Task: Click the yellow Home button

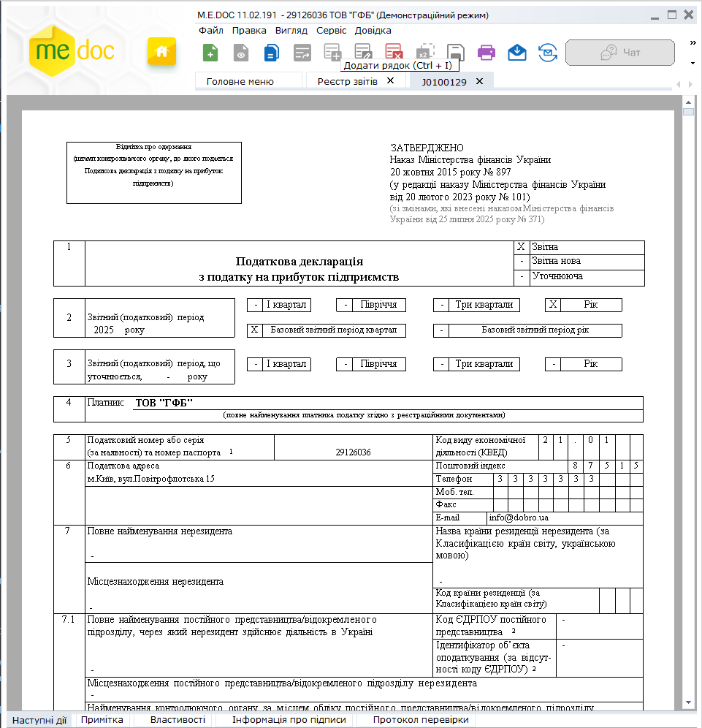Action: pyautogui.click(x=162, y=52)
